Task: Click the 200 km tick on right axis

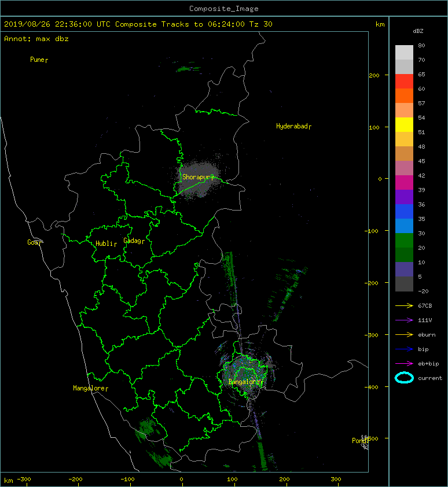Action: tap(374, 75)
